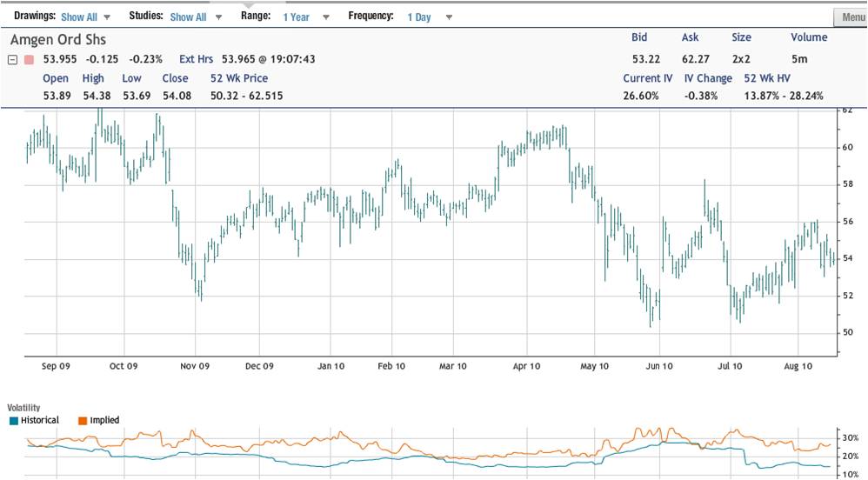868x480 pixels.
Task: Click the Historical legend label
Action: click(x=40, y=420)
